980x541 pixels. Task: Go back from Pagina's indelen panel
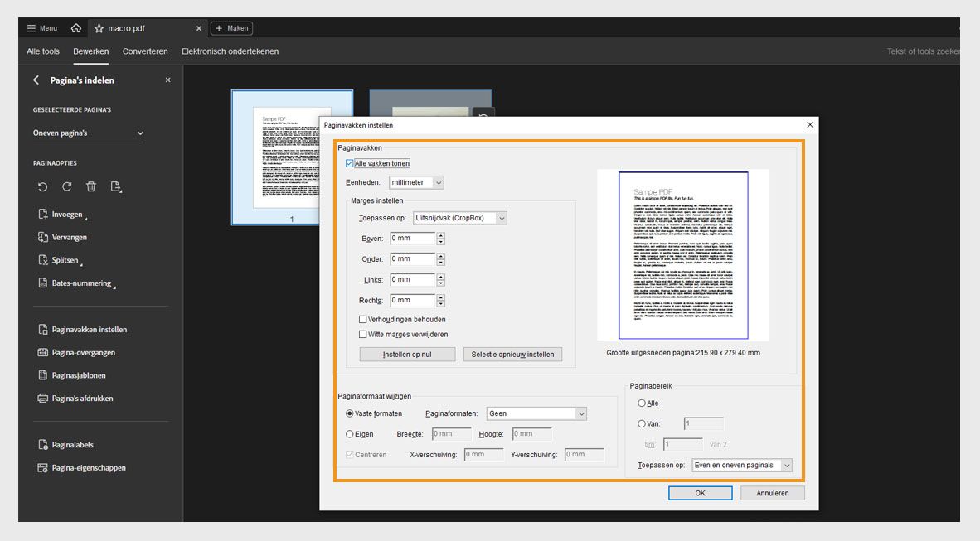[36, 80]
